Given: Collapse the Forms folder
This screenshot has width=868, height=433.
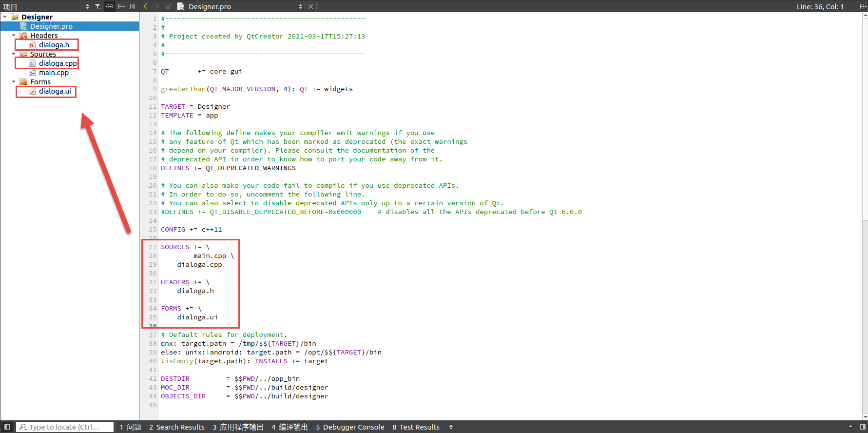Looking at the screenshot, I should coord(14,82).
